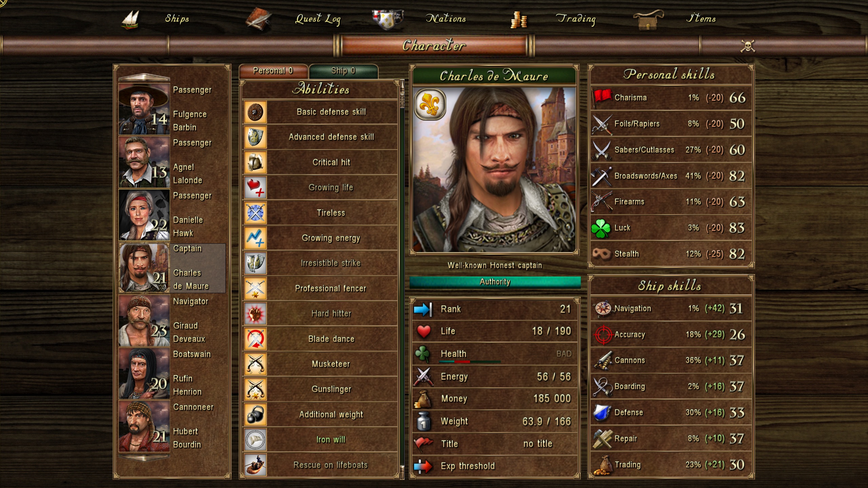
Task: Click the Quest Log book icon
Action: [x=258, y=19]
